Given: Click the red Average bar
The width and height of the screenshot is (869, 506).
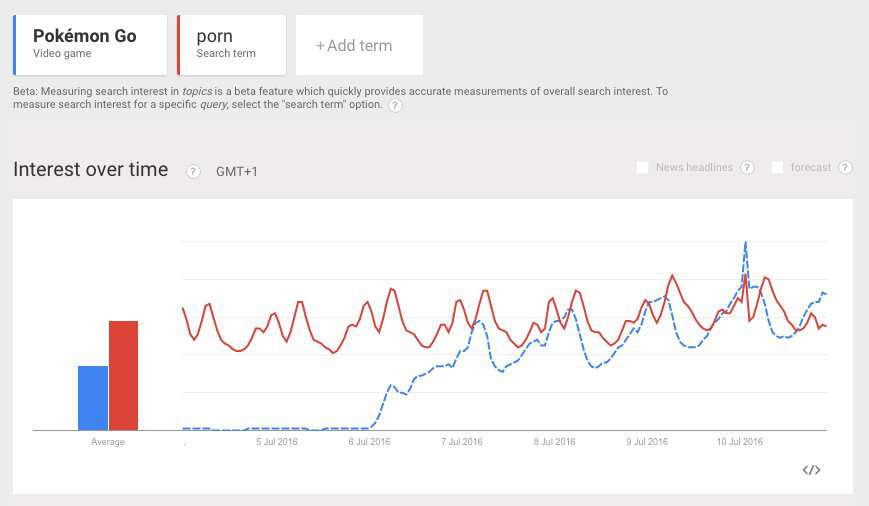Looking at the screenshot, I should point(123,375).
